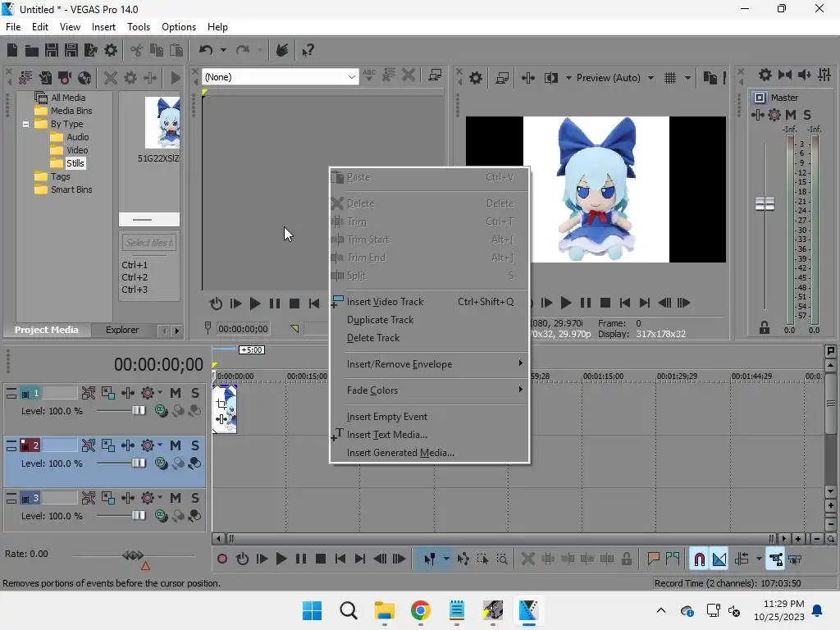This screenshot has width=840, height=630.
Task: Click the What's This help icon
Action: tap(308, 50)
